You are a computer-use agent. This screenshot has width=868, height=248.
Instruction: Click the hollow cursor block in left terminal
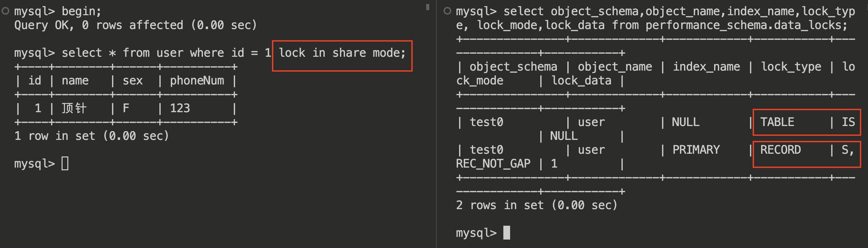tap(65, 164)
